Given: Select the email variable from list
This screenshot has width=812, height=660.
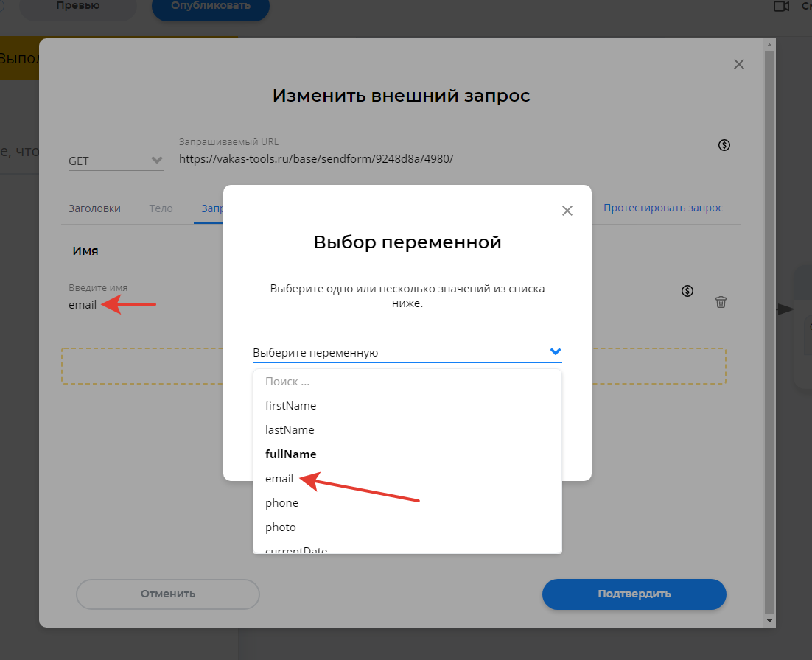Looking at the screenshot, I should (279, 479).
